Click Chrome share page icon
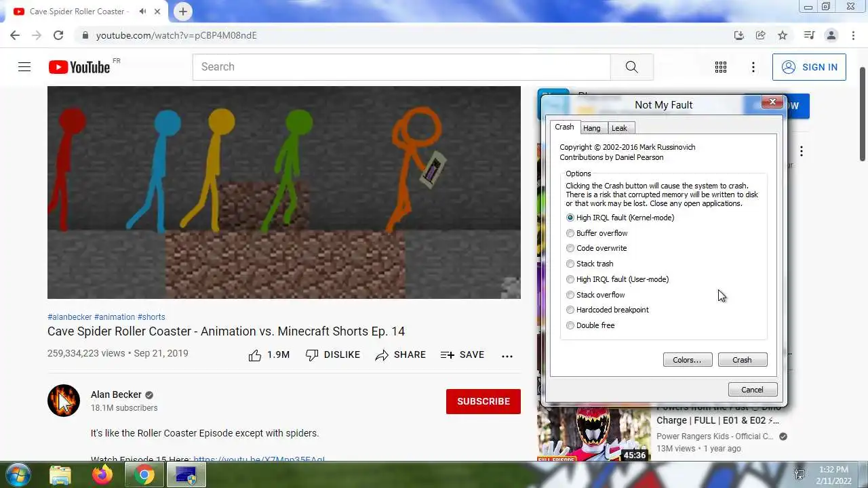The width and height of the screenshot is (868, 488). click(x=761, y=35)
